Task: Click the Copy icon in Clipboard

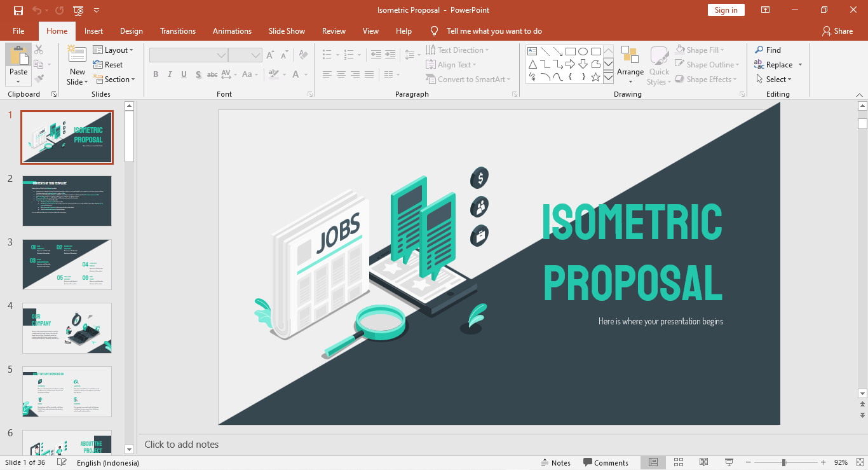Action: coord(39,64)
